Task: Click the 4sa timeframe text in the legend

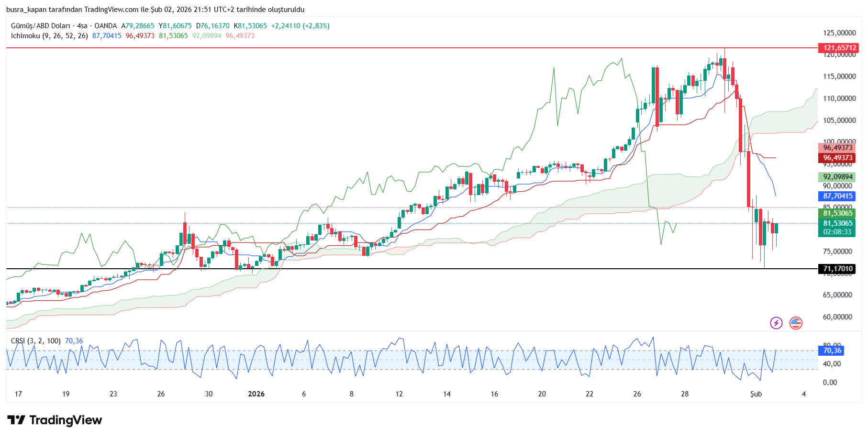Action: click(x=82, y=26)
